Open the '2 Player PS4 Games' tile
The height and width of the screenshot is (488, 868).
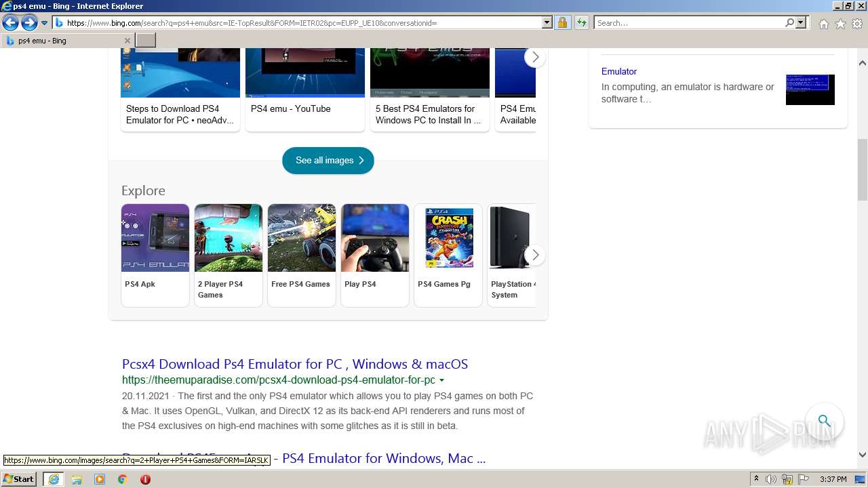click(229, 255)
